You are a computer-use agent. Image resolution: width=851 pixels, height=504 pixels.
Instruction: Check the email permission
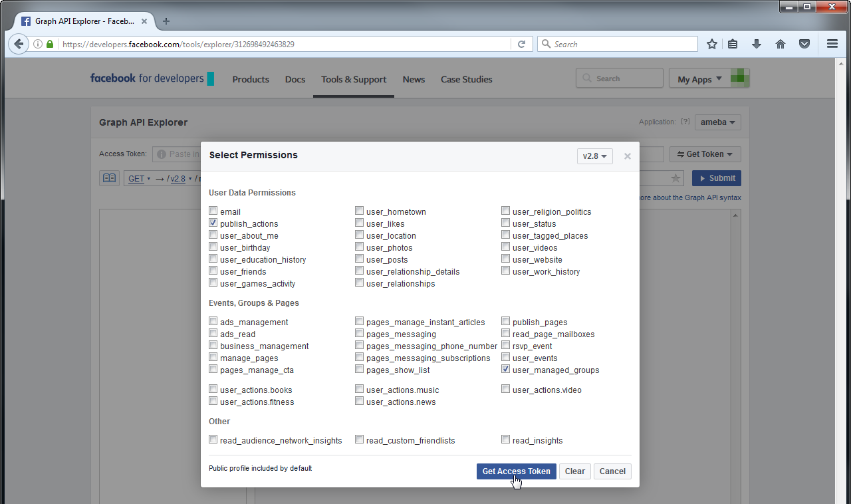213,211
